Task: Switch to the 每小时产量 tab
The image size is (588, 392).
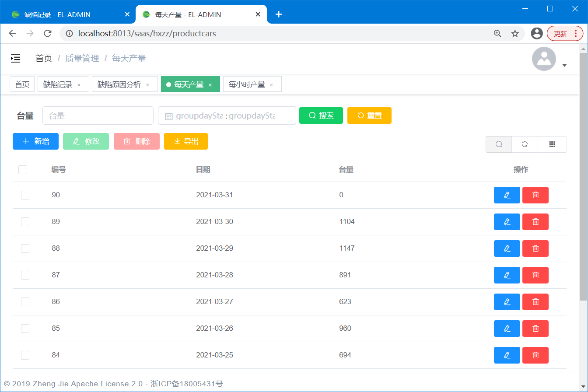Action: pyautogui.click(x=247, y=84)
